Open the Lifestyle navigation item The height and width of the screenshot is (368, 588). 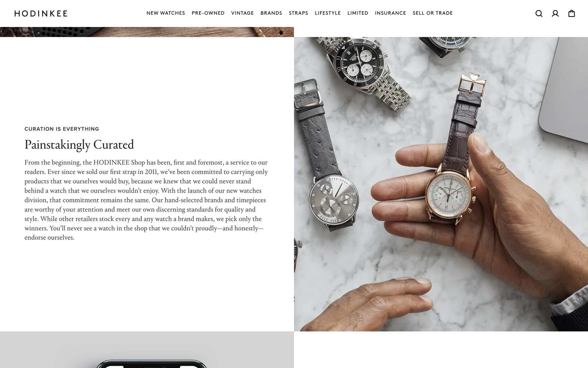point(328,13)
